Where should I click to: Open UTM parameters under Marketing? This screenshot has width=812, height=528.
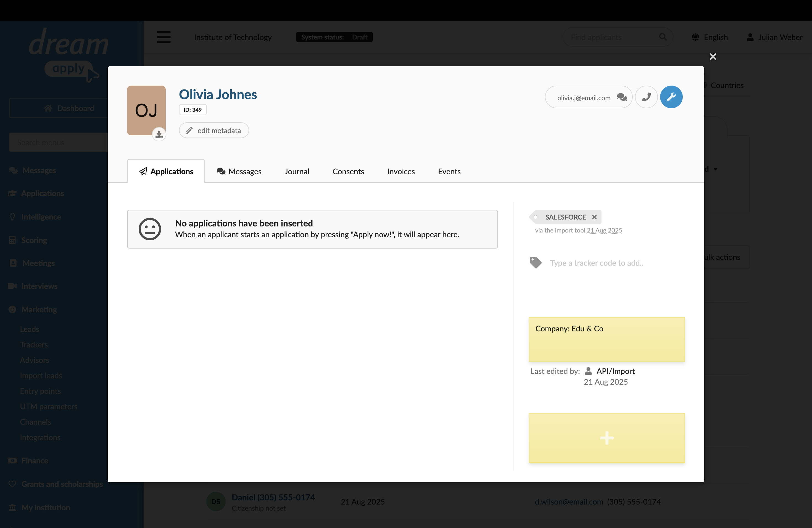click(x=48, y=406)
